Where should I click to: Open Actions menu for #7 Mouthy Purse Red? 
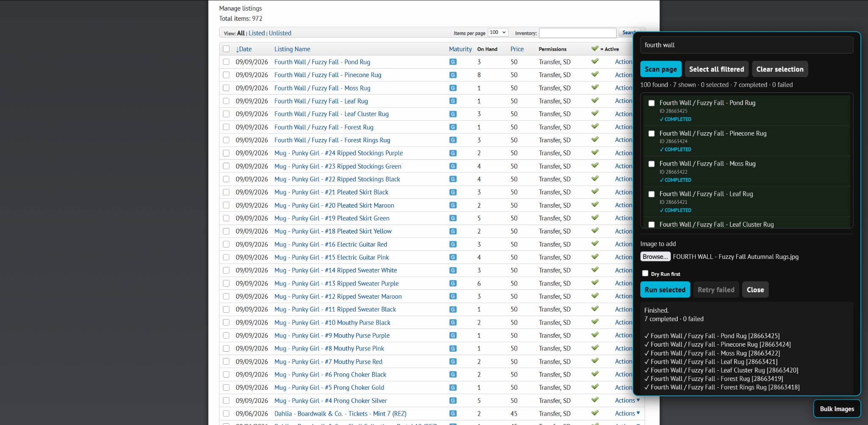point(623,361)
